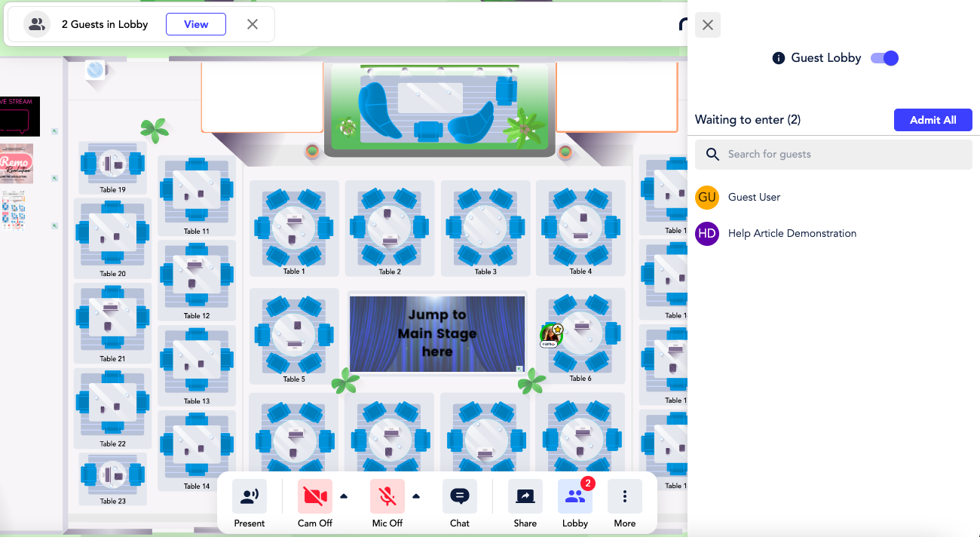
Task: Click the Jump to Main Stage banner
Action: pyautogui.click(x=436, y=333)
